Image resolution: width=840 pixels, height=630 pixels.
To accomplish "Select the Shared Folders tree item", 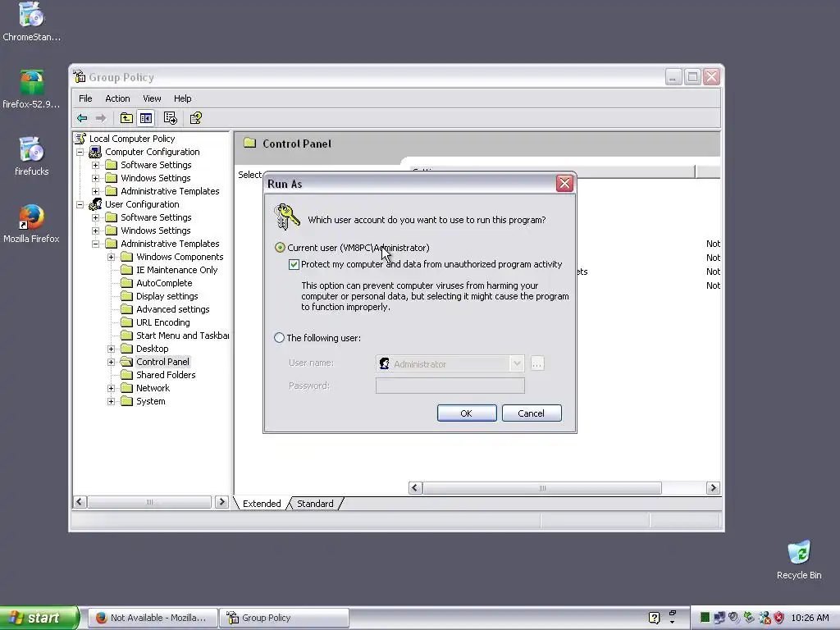I will point(166,375).
